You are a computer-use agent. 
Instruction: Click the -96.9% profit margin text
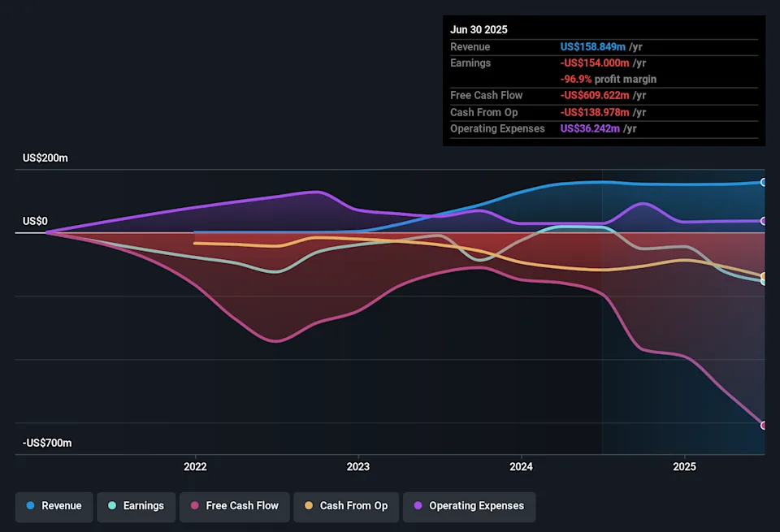click(608, 80)
